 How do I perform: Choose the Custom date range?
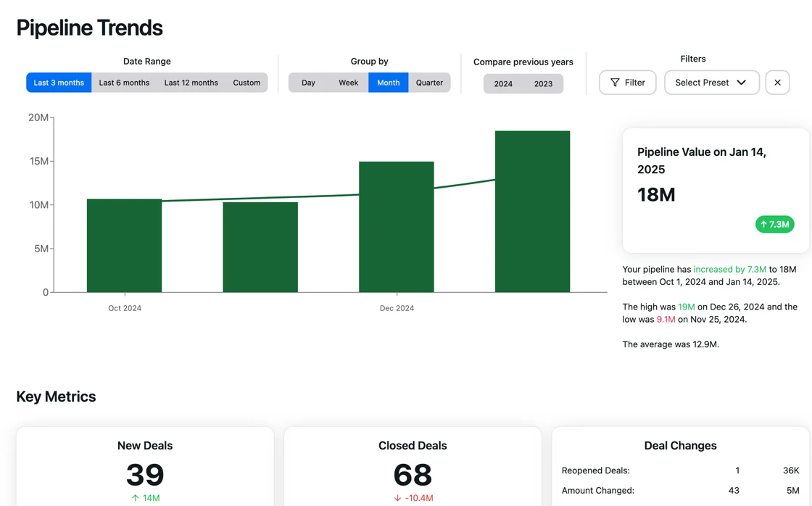(x=246, y=83)
